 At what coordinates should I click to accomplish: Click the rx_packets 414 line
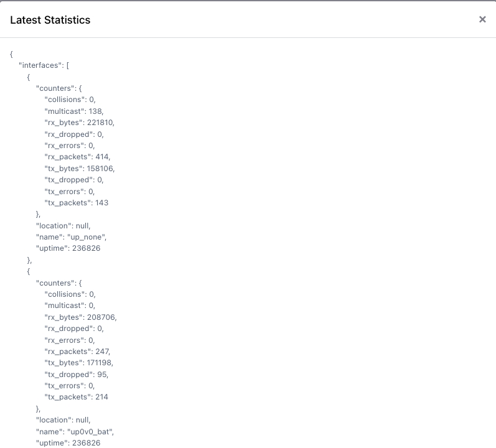coord(78,157)
